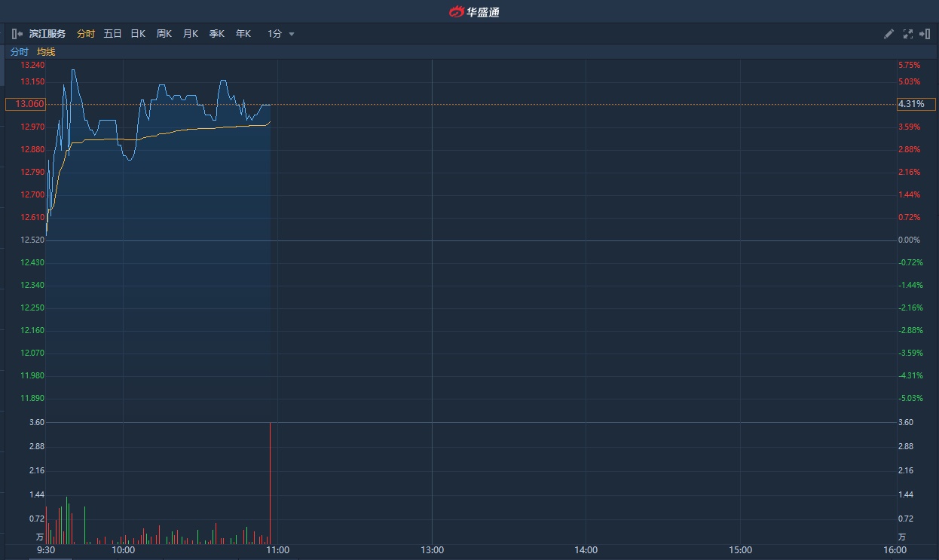Click the 11:00 time axis label
This screenshot has height=560, width=939.
[278, 550]
